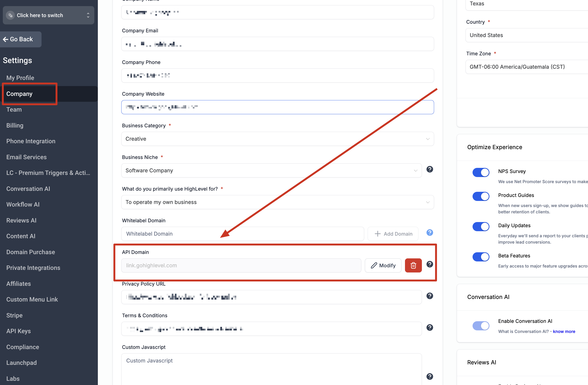Open API Keys from the sidebar
Image resolution: width=588 pixels, height=385 pixels.
[18, 331]
